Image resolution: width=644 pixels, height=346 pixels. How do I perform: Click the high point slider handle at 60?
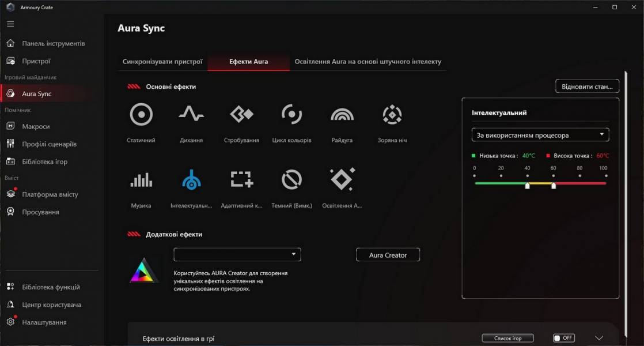pos(554,185)
